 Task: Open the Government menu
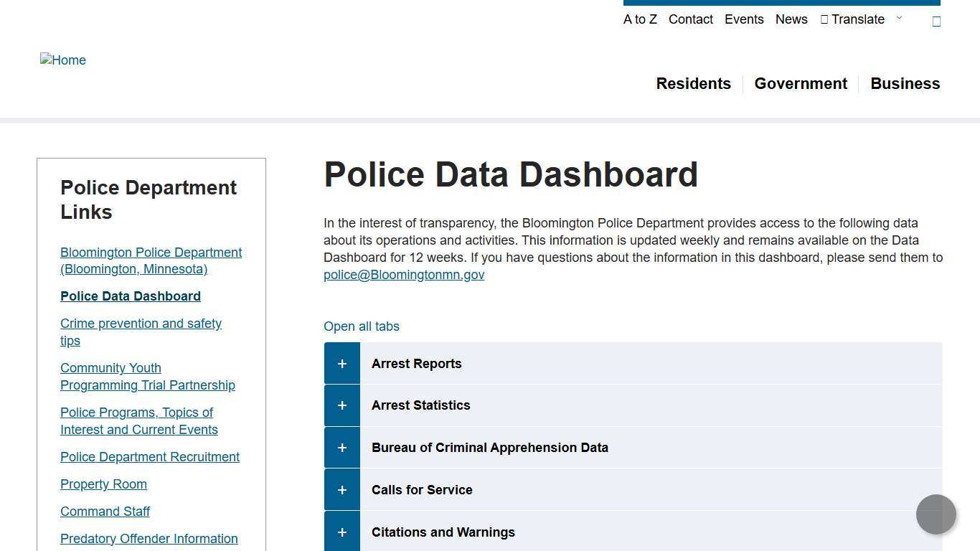[x=801, y=84]
